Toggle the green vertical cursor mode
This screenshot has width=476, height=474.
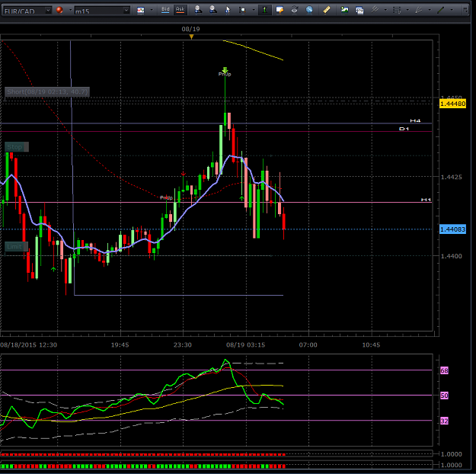[265, 10]
